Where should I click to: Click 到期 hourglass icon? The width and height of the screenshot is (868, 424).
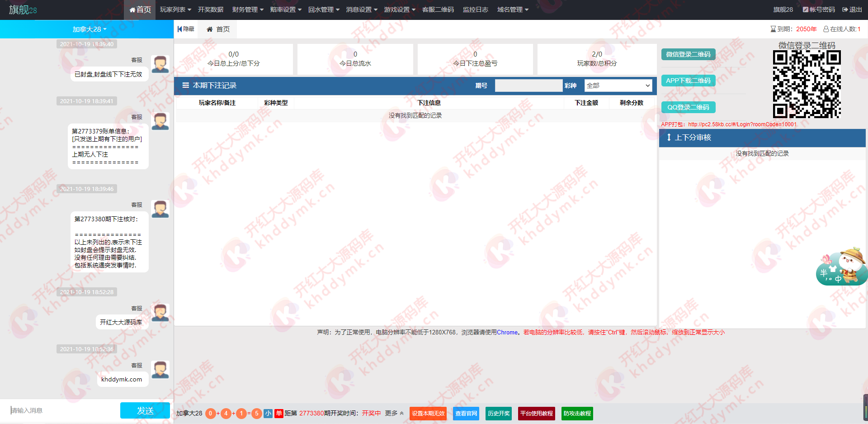pos(773,29)
